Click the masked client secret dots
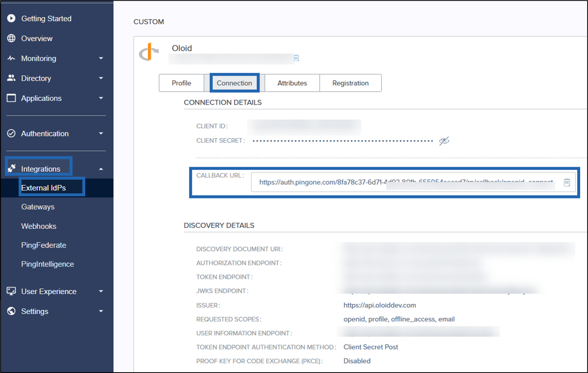This screenshot has height=373, width=588. [x=343, y=141]
